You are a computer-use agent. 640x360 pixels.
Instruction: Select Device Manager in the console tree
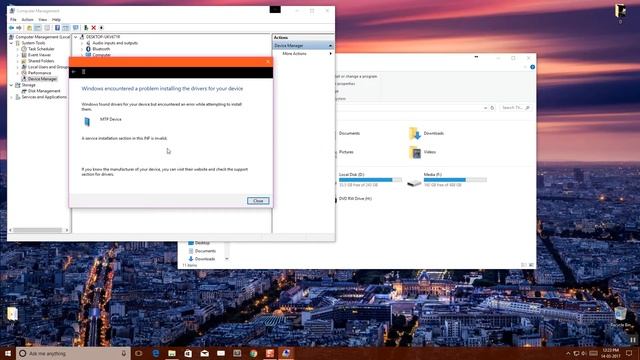(x=42, y=79)
